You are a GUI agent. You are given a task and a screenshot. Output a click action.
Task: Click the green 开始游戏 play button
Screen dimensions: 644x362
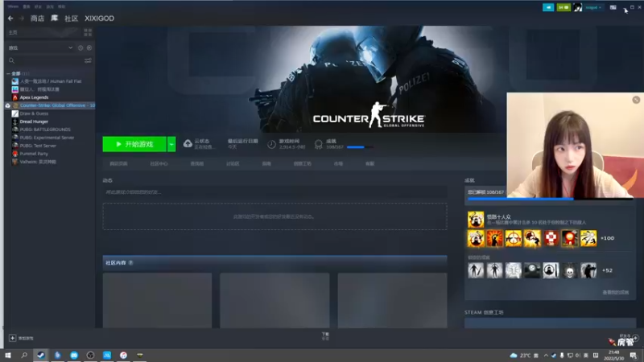134,144
